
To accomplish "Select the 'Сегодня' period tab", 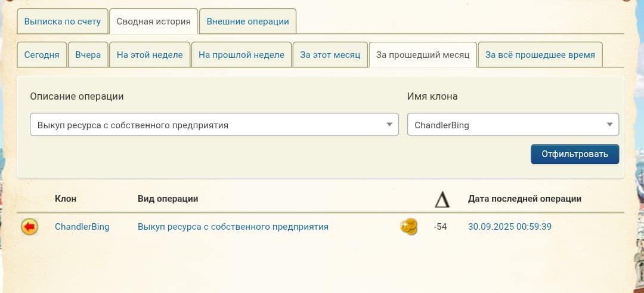I will coord(42,55).
